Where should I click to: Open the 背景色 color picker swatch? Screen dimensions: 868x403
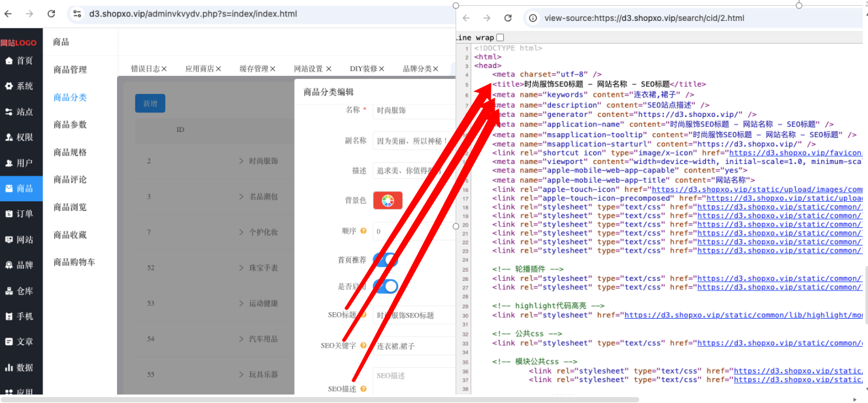coord(388,201)
